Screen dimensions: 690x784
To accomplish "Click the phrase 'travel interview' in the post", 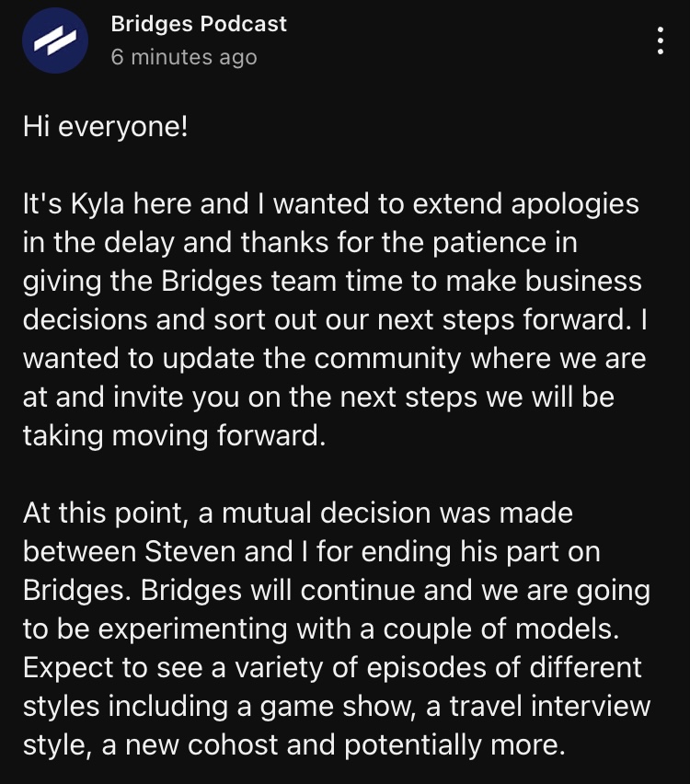I will tap(549, 706).
